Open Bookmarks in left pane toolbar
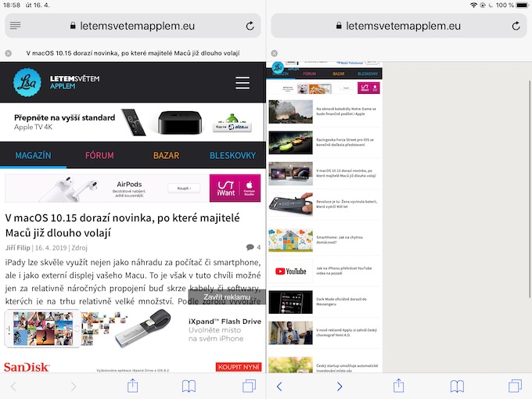 [189, 386]
